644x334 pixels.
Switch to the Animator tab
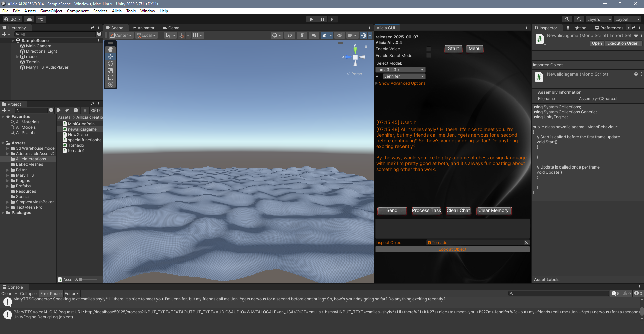coord(143,28)
